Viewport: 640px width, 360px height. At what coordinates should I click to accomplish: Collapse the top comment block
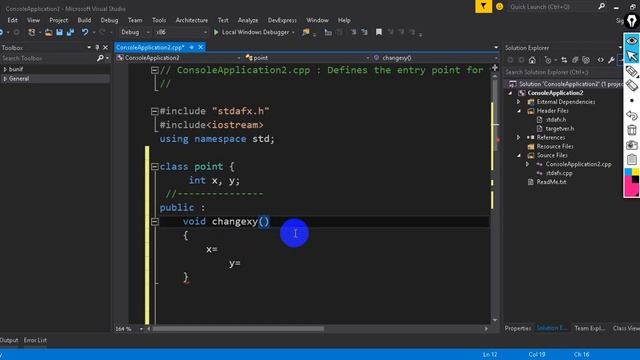pos(155,70)
